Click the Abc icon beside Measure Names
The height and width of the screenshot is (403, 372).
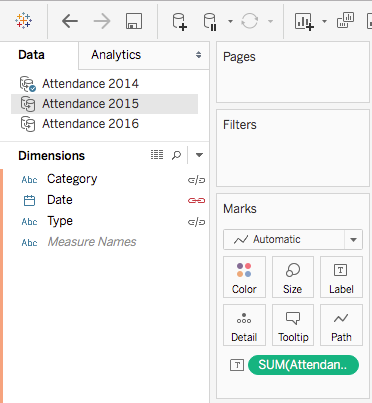pos(29,242)
